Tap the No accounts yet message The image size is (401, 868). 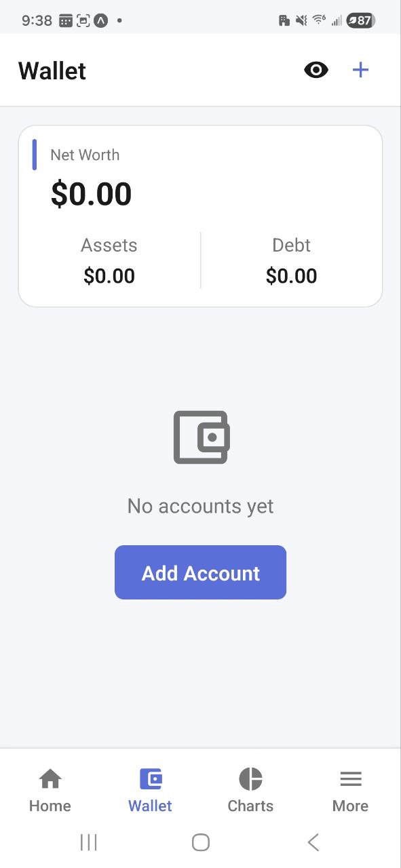pos(200,505)
